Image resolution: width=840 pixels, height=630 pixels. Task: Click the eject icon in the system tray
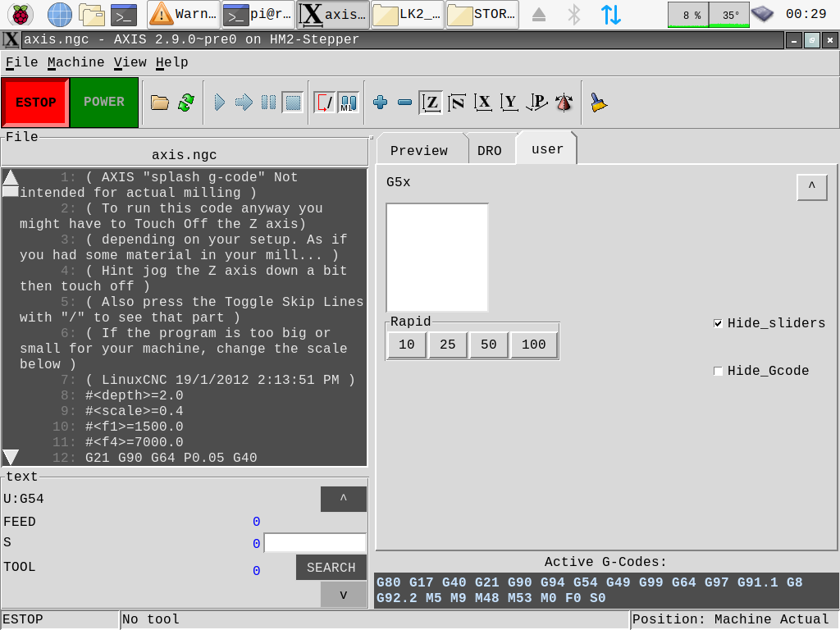[539, 15]
